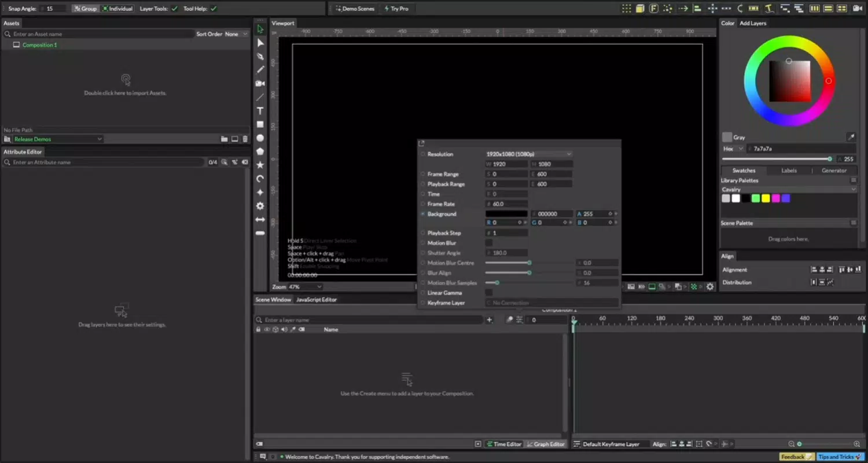Enable the Linear Gamma checkbox

tap(489, 293)
